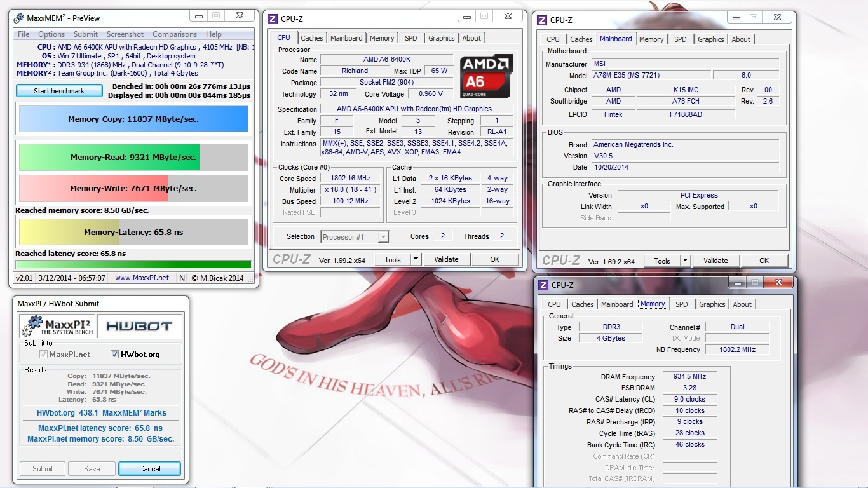Open SPD tab in processor CPU-Z window
868x488 pixels.
(x=411, y=38)
